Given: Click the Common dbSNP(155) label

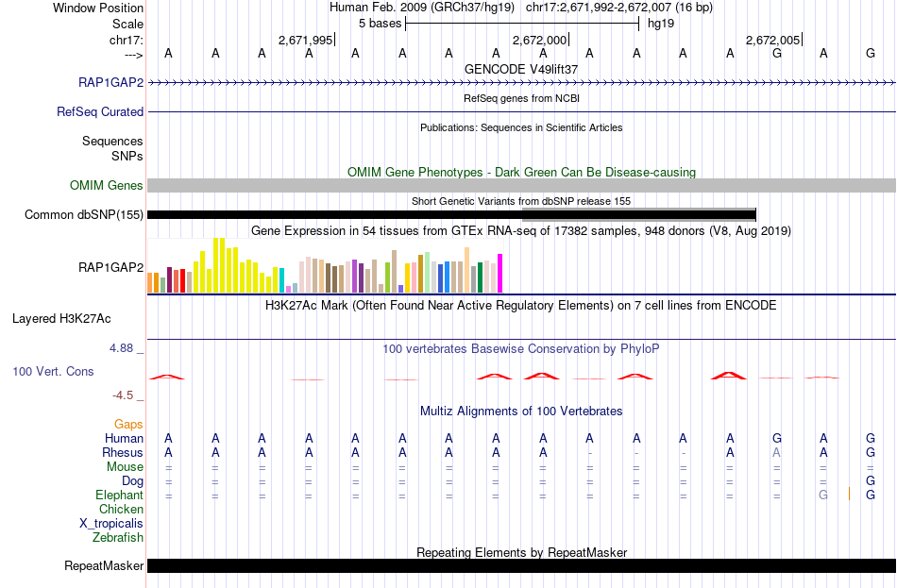Looking at the screenshot, I should [x=83, y=214].
